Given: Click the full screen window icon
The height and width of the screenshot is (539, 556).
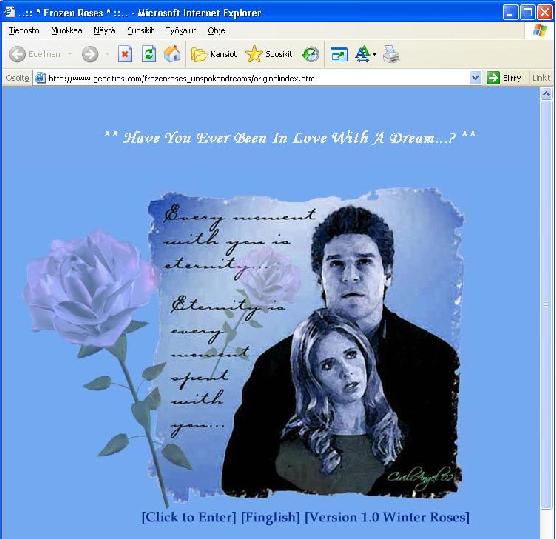Looking at the screenshot, I should coord(339,54).
